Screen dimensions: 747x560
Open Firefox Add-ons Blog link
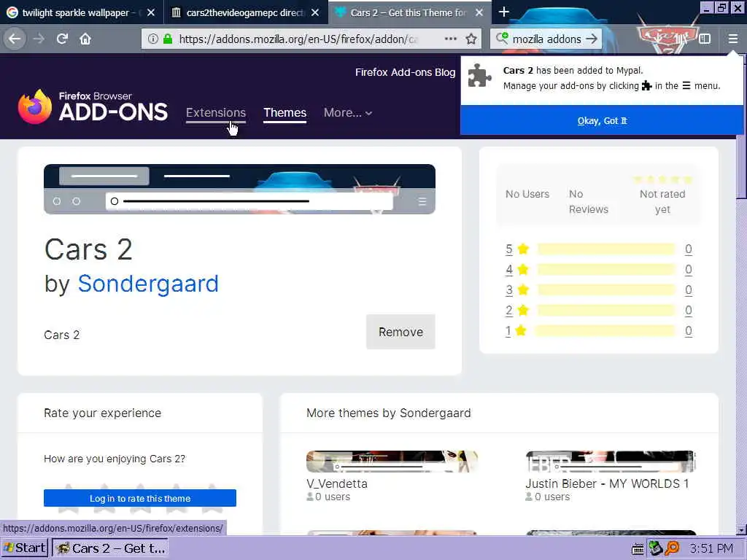[x=405, y=72]
